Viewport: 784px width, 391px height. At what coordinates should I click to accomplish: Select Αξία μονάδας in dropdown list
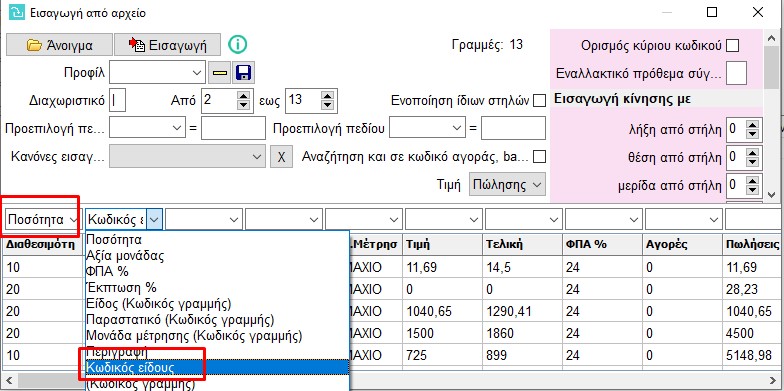[x=218, y=256]
